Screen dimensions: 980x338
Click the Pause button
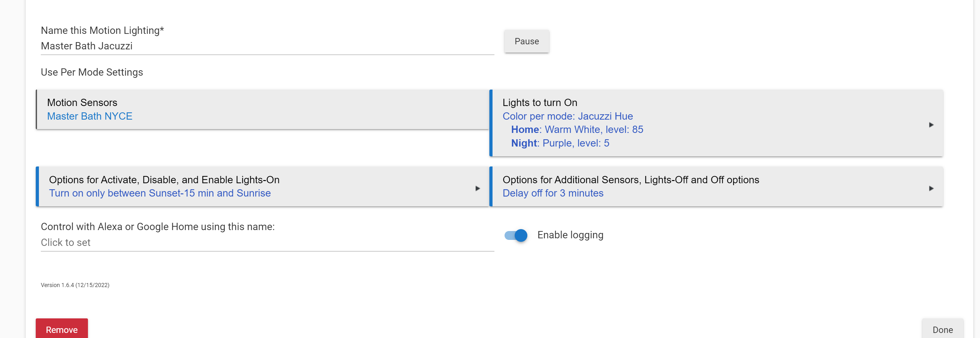coord(526,41)
